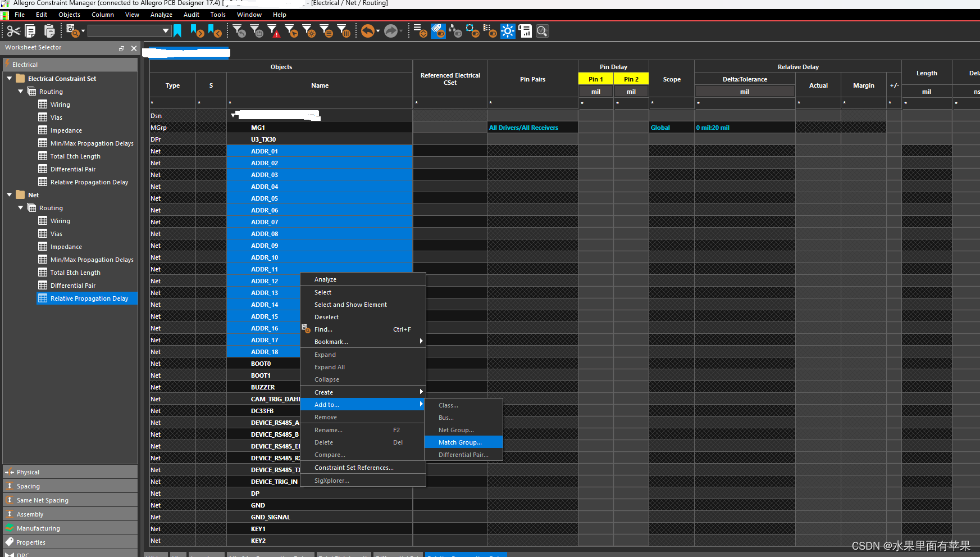Screen dimensions: 980x557
Task: Click the magnifier analyze icon in toolbar
Action: pyautogui.click(x=542, y=31)
